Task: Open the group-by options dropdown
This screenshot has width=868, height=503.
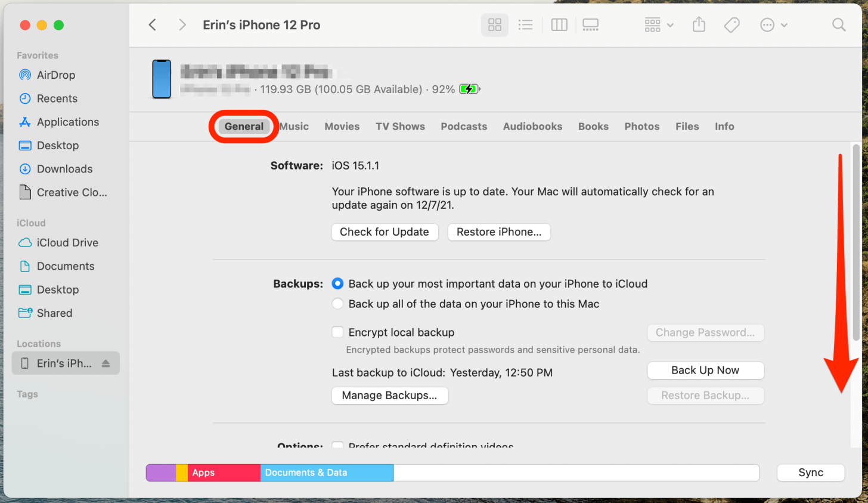Action: (659, 24)
